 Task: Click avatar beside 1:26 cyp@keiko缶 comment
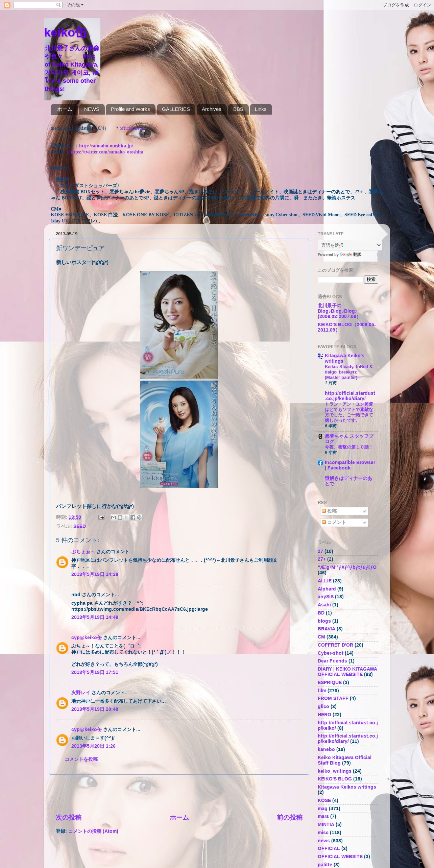[62, 740]
